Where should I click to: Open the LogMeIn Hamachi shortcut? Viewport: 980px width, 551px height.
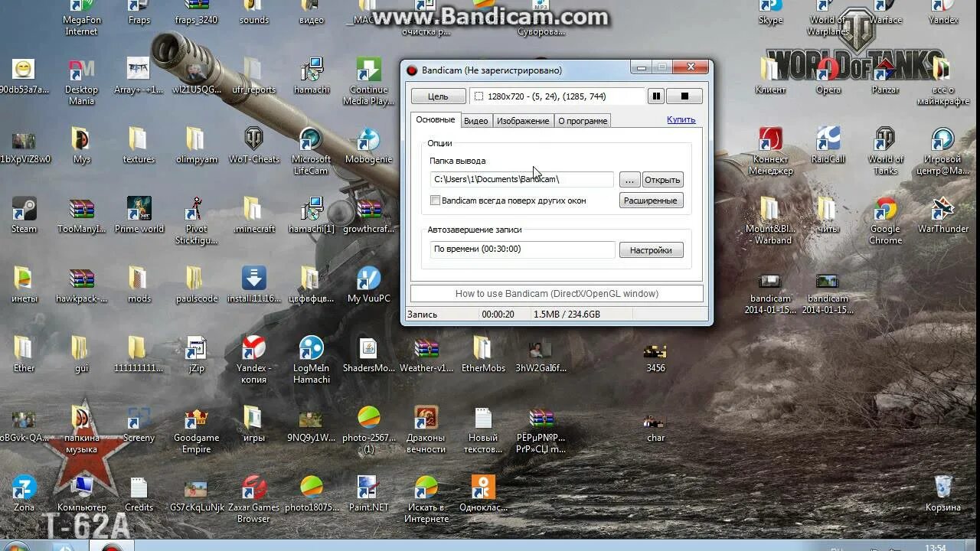click(311, 360)
